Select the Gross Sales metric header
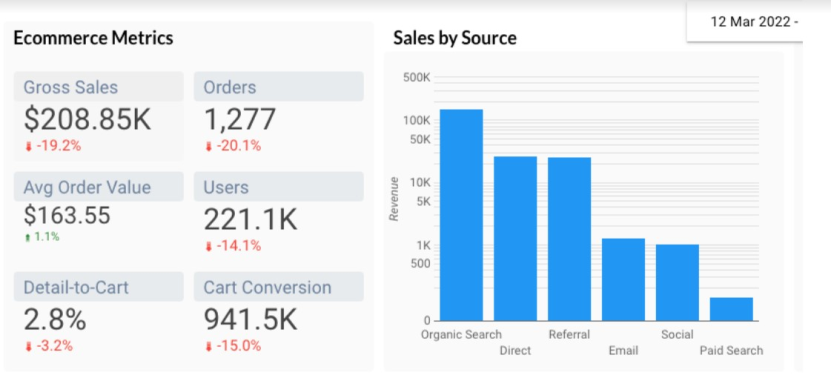 pos(99,87)
